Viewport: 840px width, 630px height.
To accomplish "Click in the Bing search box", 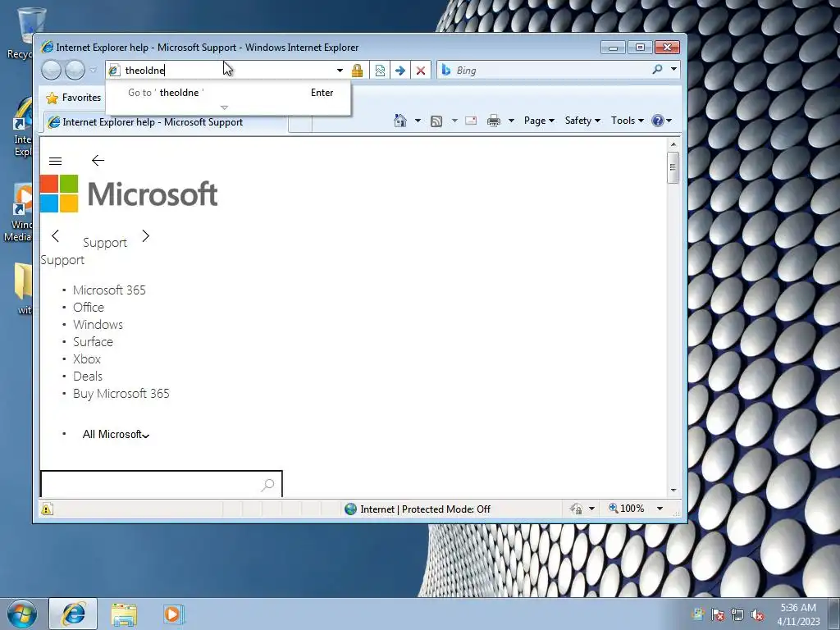I will coord(552,71).
